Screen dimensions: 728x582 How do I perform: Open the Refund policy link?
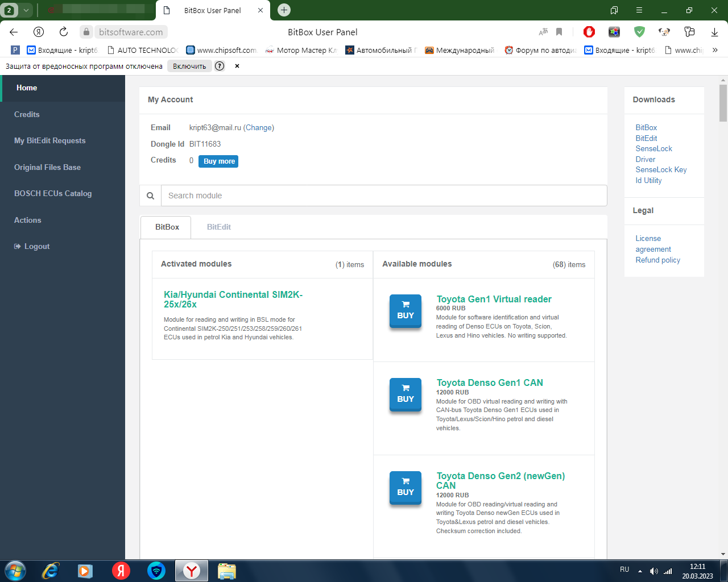(657, 260)
